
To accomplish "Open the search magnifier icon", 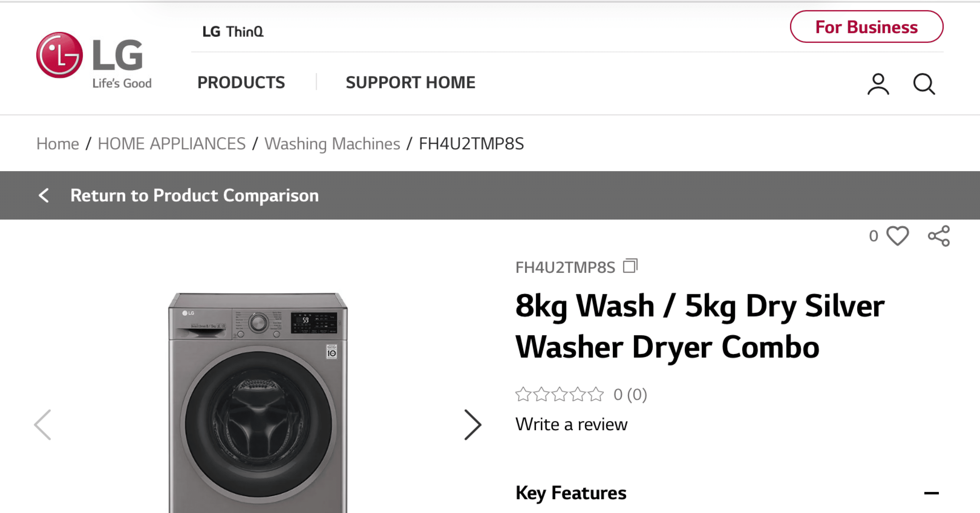I will click(924, 84).
